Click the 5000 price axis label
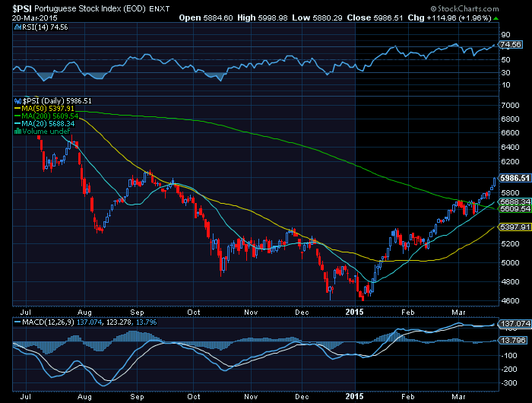This screenshot has width=532, height=403. (510, 263)
